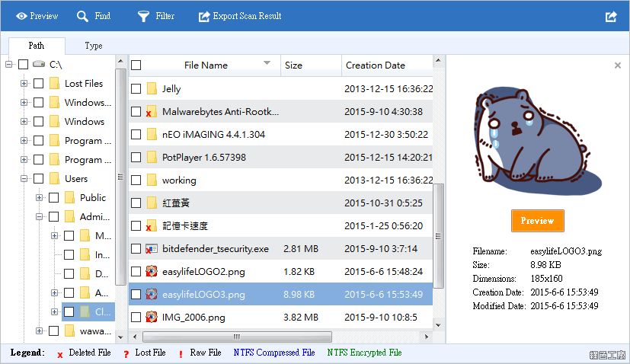Click the 紅薑黃 folder icon
The width and height of the screenshot is (630, 364).
152,203
